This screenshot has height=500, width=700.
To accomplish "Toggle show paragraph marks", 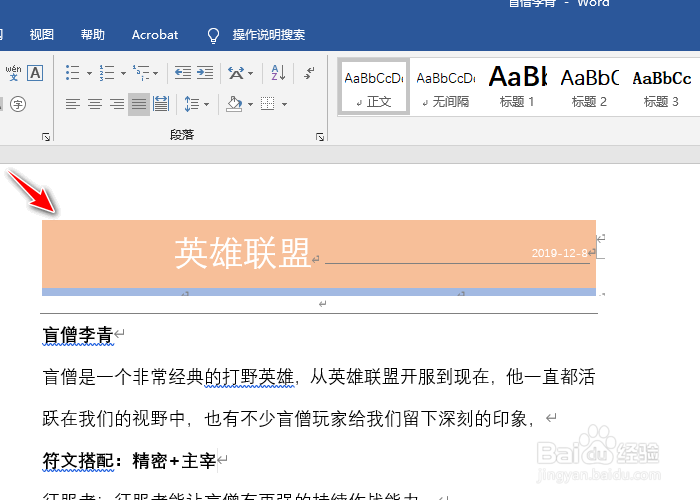I will pos(309,73).
